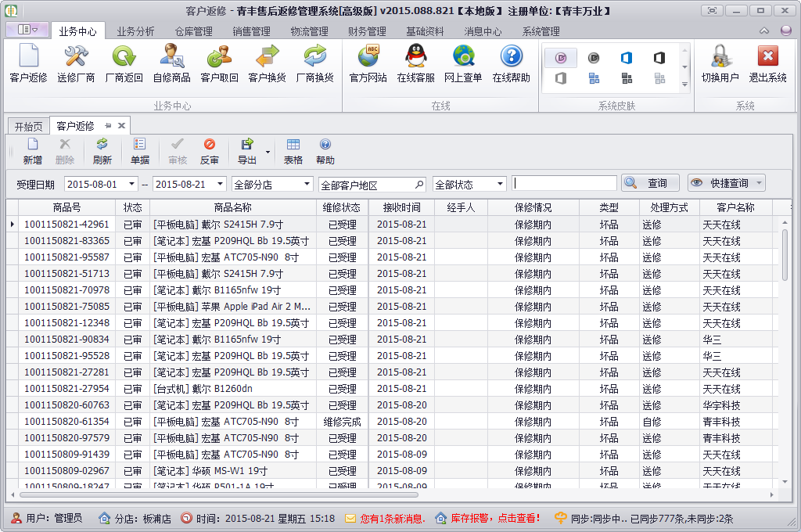Click 帮助 toolbar button

tap(325, 151)
